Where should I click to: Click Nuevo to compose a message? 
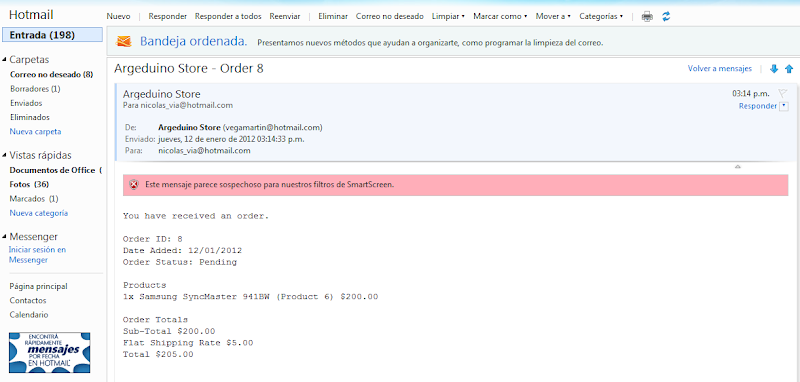point(118,16)
